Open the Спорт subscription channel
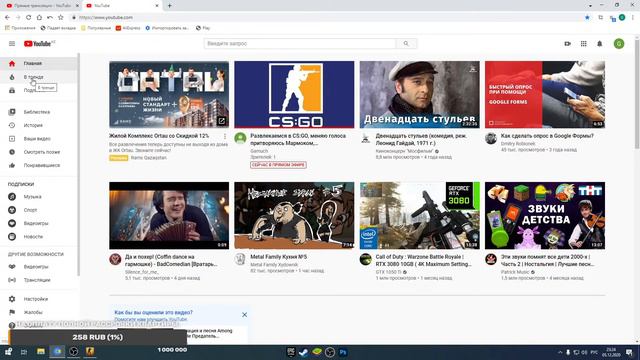Viewport: 640px width, 360px height. [x=39, y=210]
